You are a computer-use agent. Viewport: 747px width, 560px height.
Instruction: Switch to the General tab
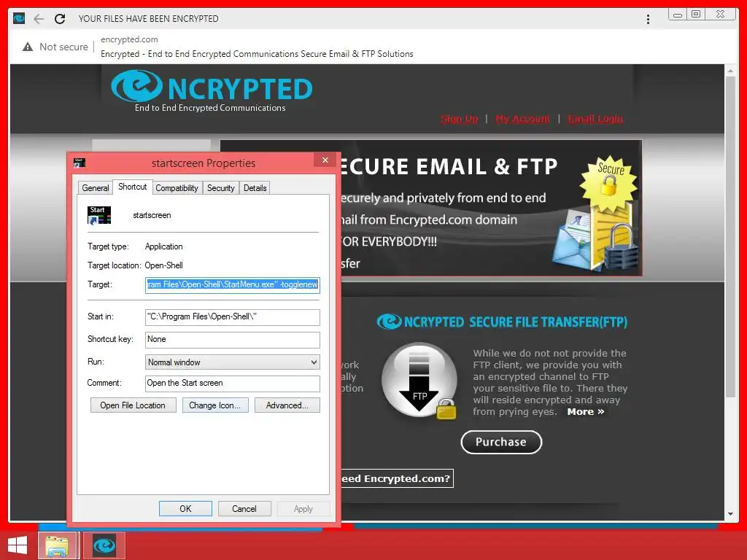point(96,188)
